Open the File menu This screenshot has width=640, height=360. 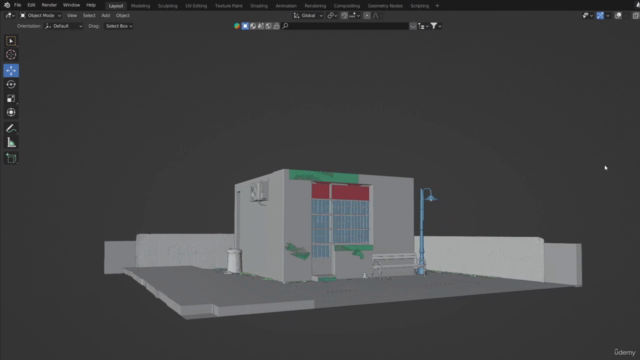coord(18,5)
